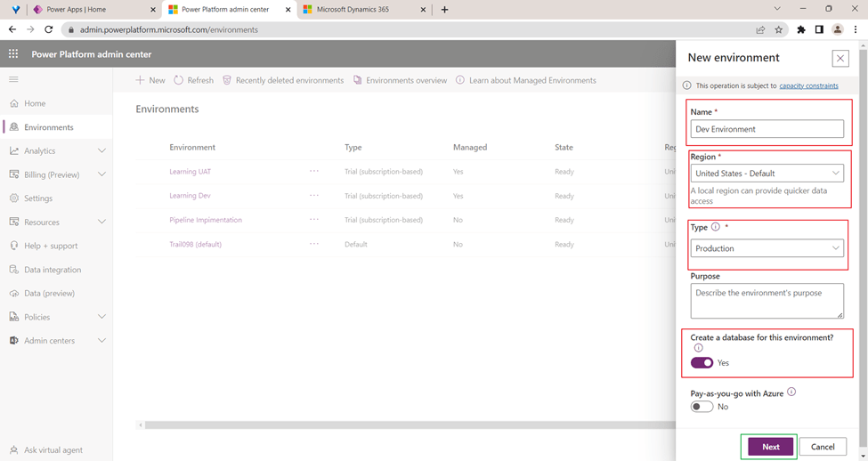Click the Name input field
Viewport: 868px width, 461px height.
click(767, 129)
